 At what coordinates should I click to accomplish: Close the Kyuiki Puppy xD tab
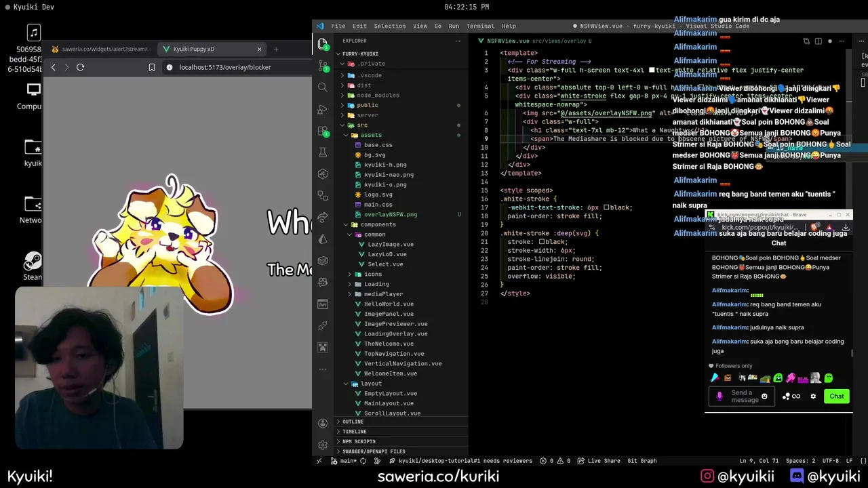[x=259, y=49]
